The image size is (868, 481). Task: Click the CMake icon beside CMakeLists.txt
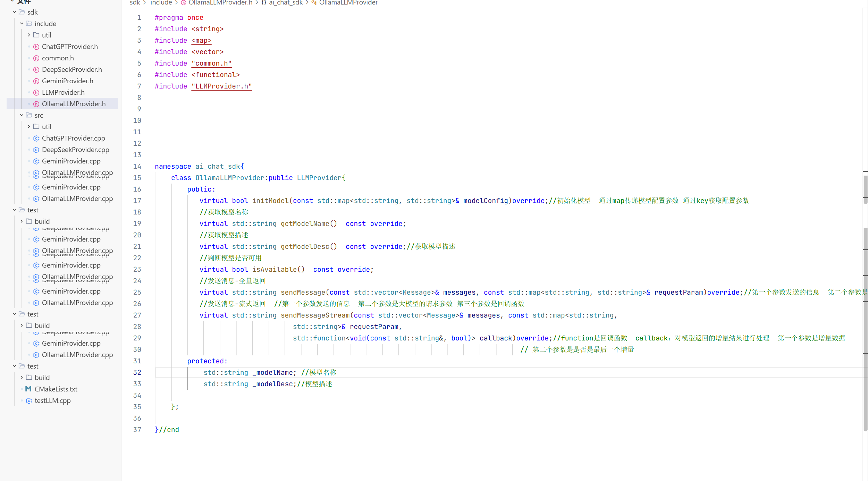[x=28, y=389]
